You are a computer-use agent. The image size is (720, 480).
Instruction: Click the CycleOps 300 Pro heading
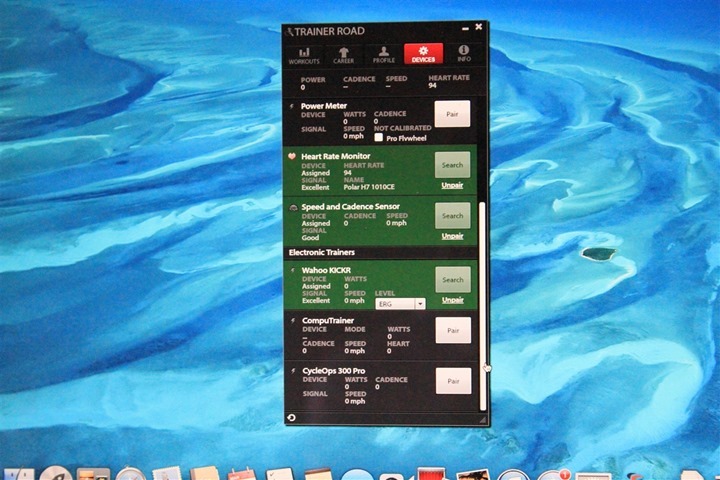pyautogui.click(x=334, y=371)
